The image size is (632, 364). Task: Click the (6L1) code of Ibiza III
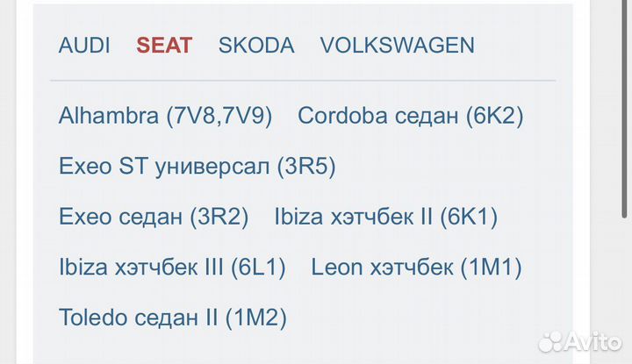tap(257, 268)
